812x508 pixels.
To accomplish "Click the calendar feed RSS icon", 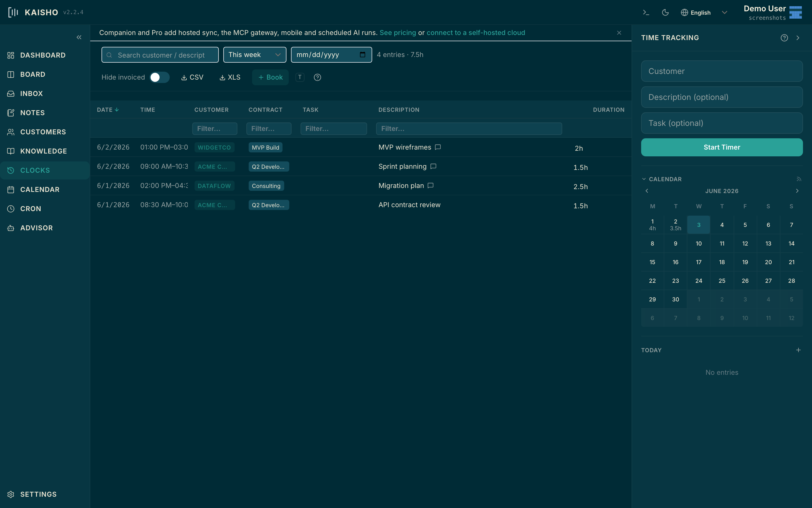I will point(798,179).
